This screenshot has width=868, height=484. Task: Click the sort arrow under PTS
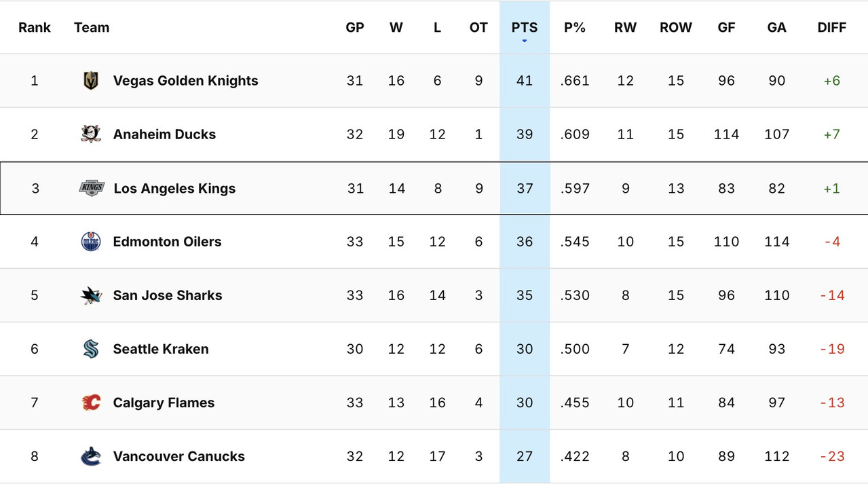pos(524,41)
